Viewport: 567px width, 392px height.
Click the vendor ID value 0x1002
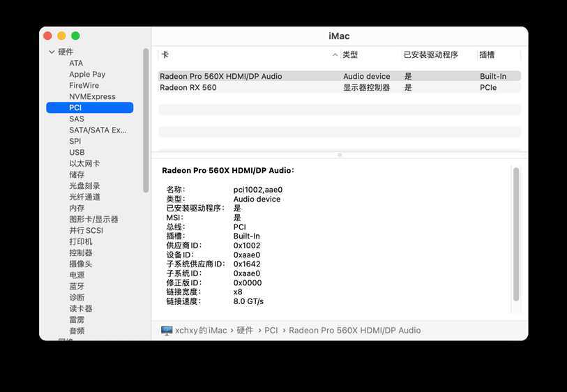click(x=247, y=246)
